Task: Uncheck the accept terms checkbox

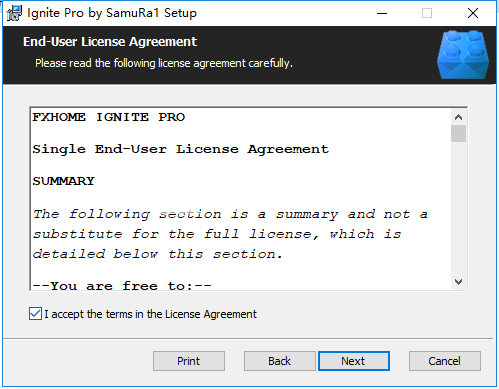Action: click(x=35, y=314)
